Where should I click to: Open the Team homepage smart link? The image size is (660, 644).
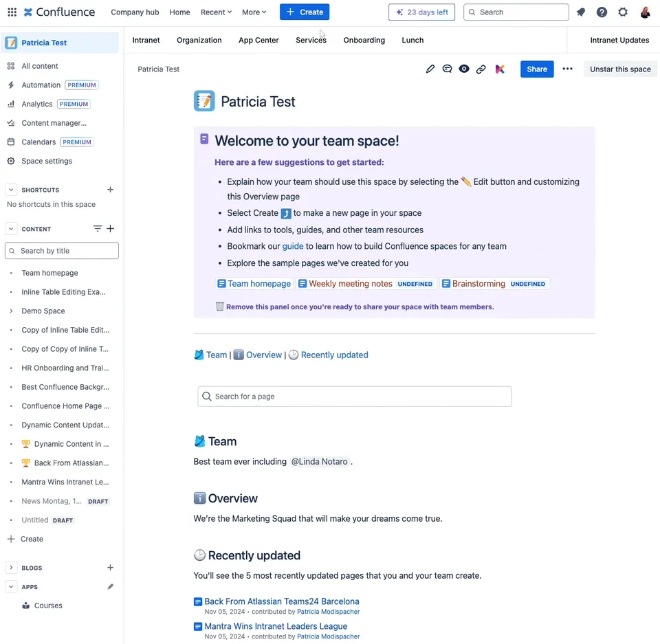coord(254,284)
